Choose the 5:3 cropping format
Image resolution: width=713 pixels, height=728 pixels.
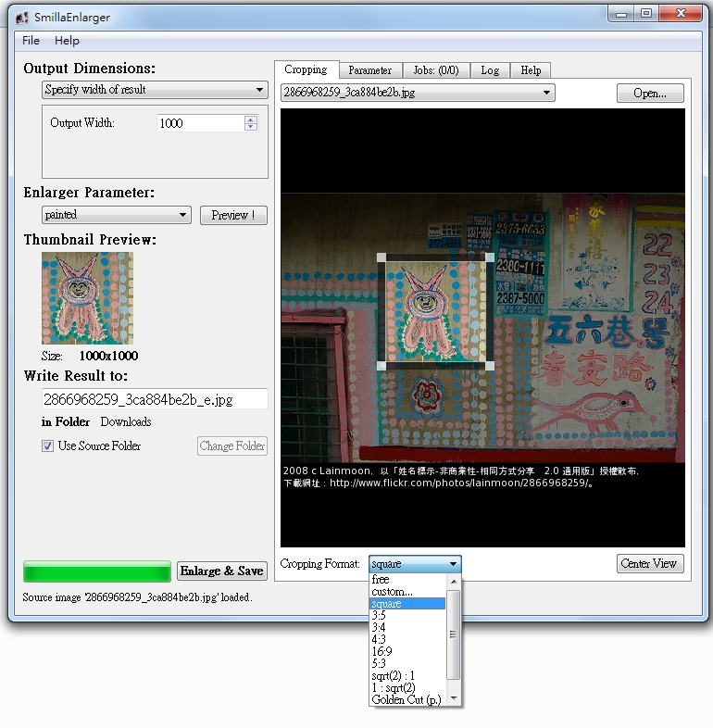point(407,663)
